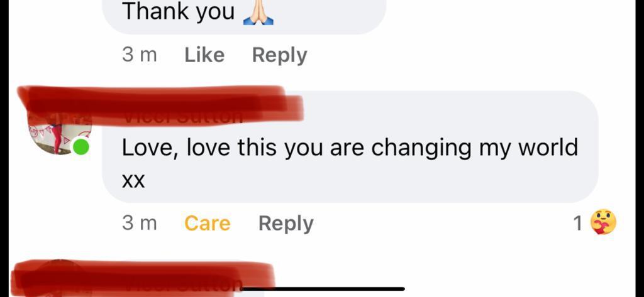Tap the green online status dot
The width and height of the screenshot is (644, 297).
click(81, 147)
